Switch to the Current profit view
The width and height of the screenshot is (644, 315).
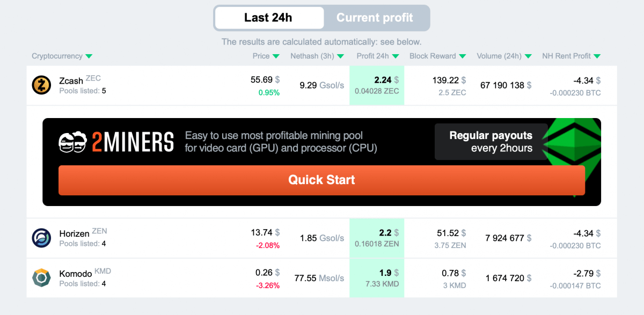tap(376, 18)
